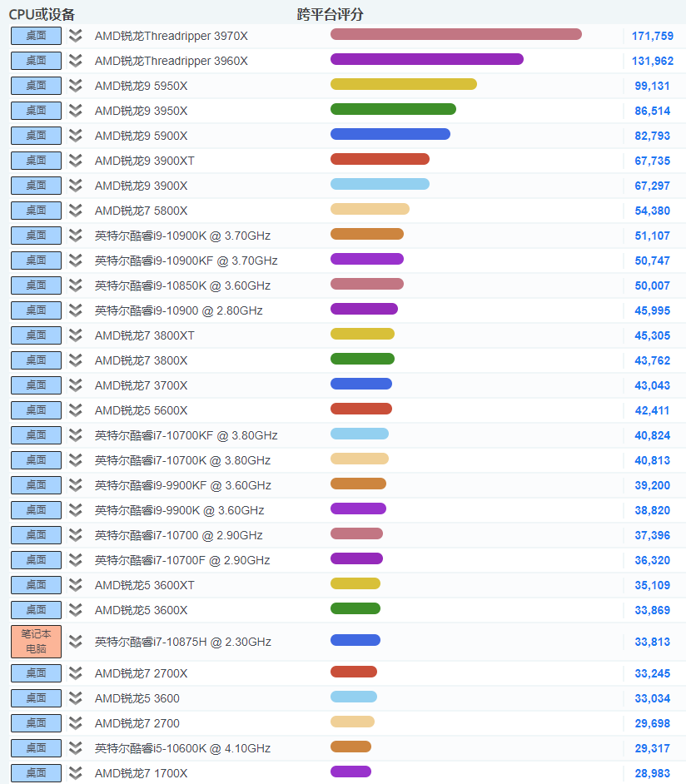
Task: Open the AMD锐龙9 5950X name
Action: click(x=141, y=86)
